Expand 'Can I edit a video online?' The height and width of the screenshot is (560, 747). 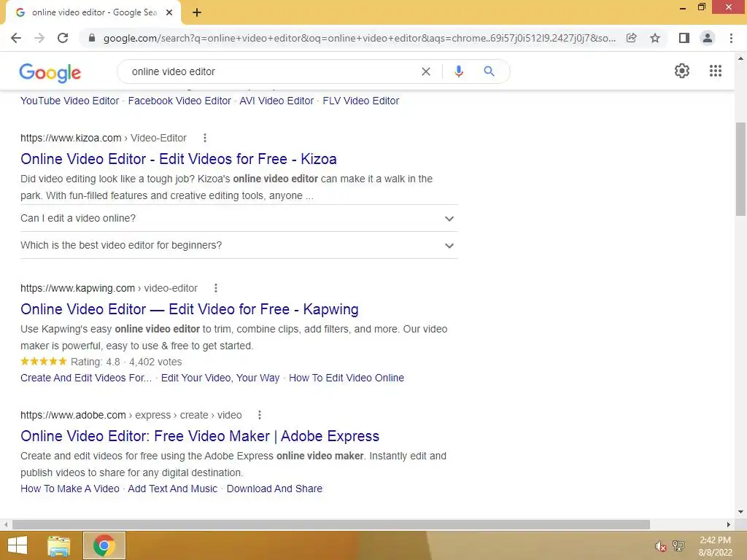click(239, 218)
